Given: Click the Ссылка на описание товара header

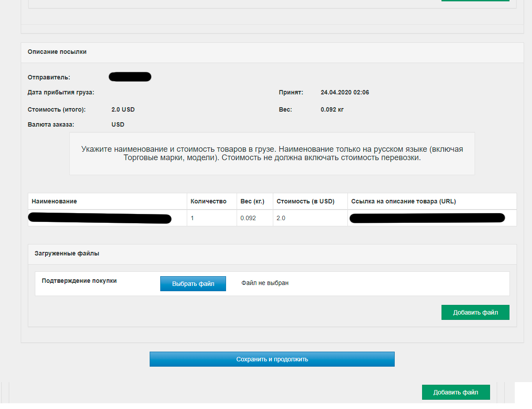Looking at the screenshot, I should pos(404,201).
